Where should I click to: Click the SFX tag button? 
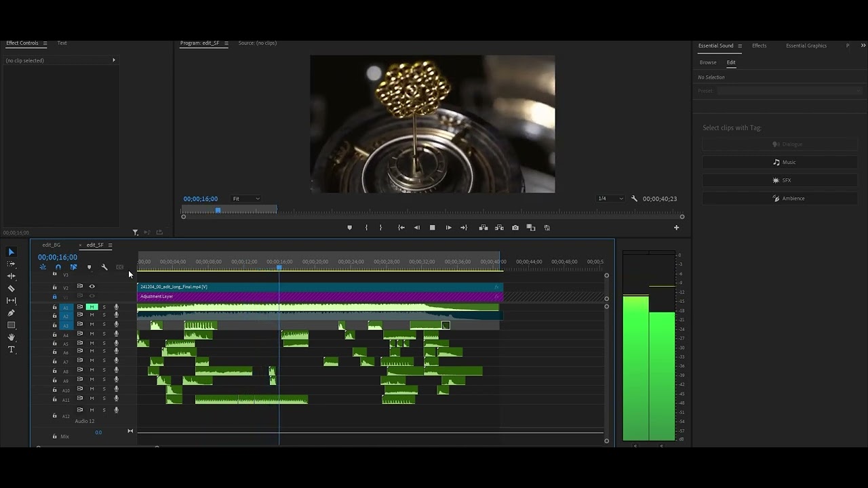(781, 180)
